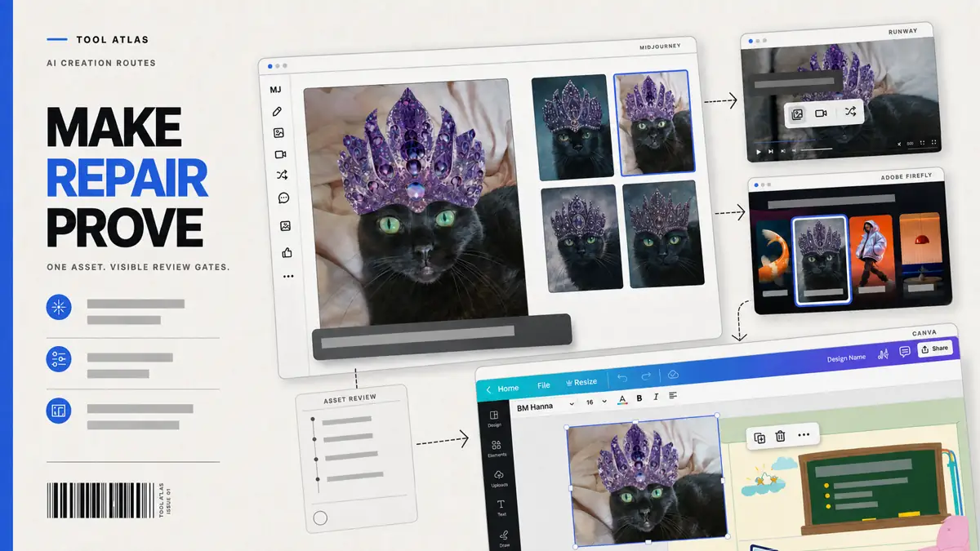Viewport: 980px width, 551px height.
Task: Adjust the Runway player volume slider
Action: point(816,149)
